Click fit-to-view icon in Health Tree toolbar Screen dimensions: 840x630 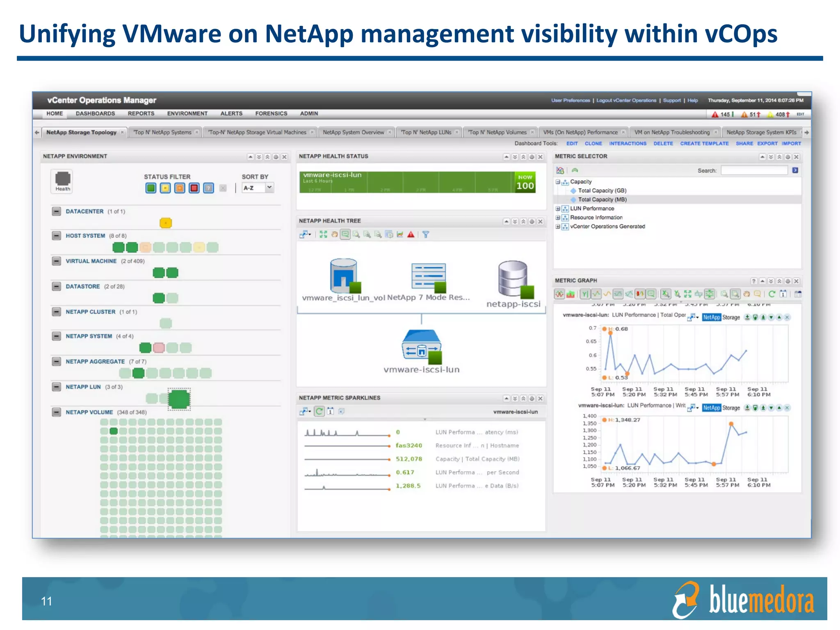click(324, 234)
